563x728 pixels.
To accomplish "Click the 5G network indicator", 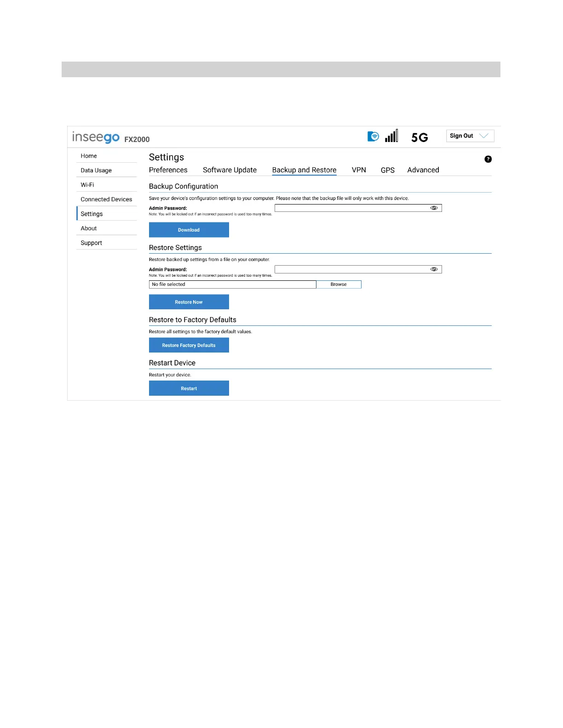I will 419,137.
